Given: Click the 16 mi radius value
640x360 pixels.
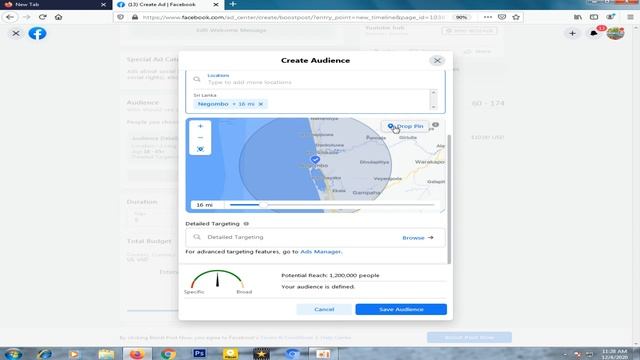Looking at the screenshot, I should coord(204,205).
